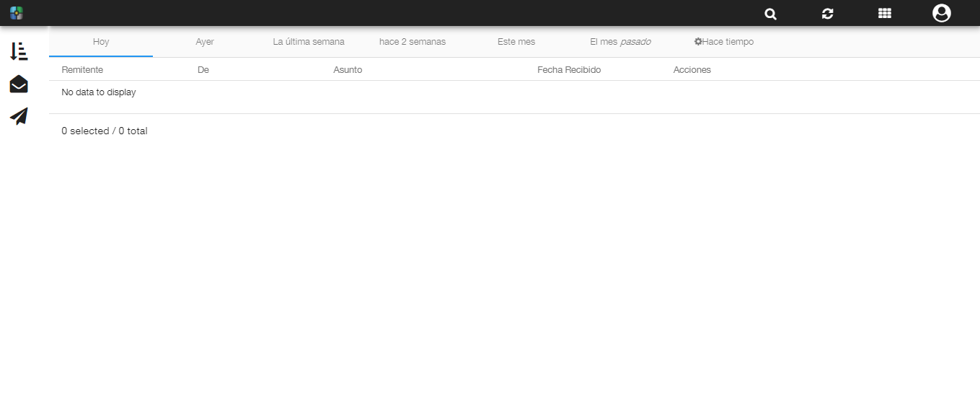Open the Hace tiempo tab

pos(724,42)
